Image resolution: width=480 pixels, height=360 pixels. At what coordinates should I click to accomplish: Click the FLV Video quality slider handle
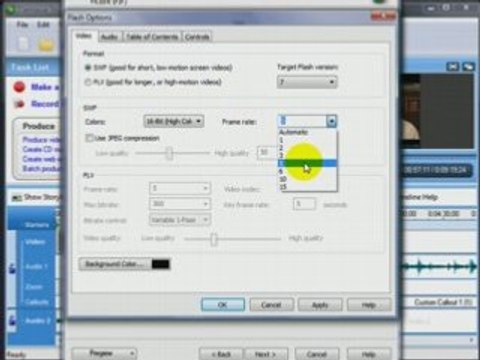[214, 239]
